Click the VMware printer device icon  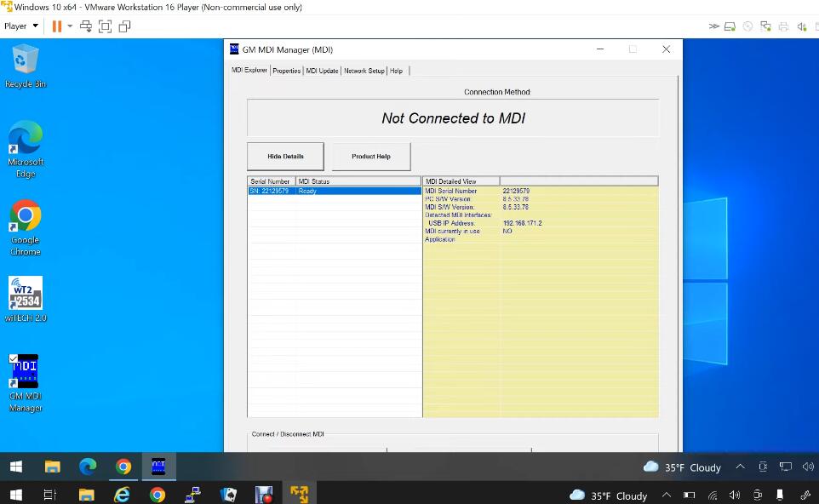[x=783, y=26]
